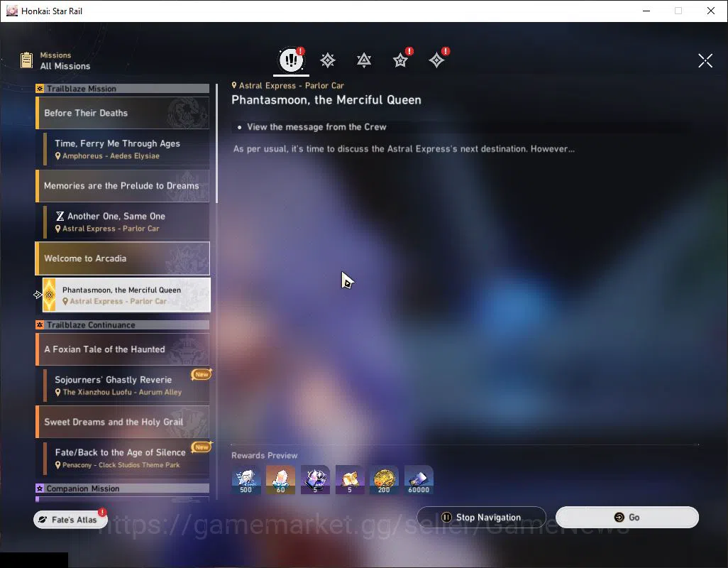Open Sweet Dreams and the Holy Grail chapter
This screenshot has height=568, width=728.
tap(123, 422)
